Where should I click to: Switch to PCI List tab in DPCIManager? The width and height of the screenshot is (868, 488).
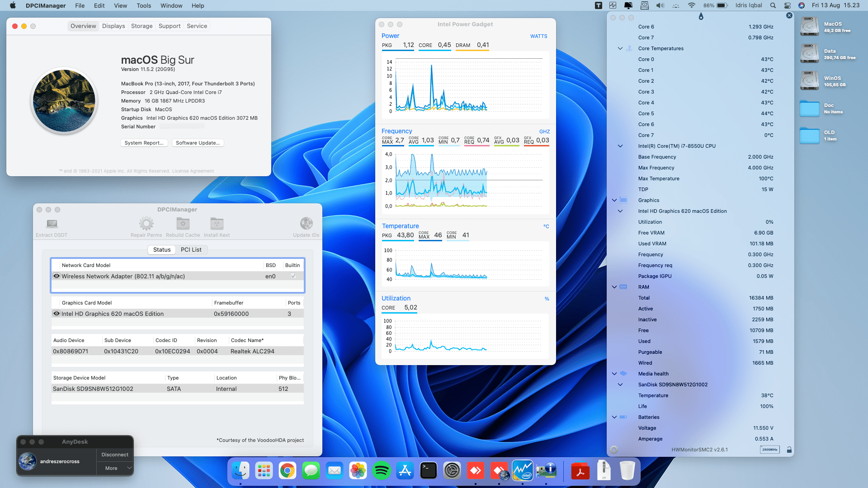pos(191,250)
